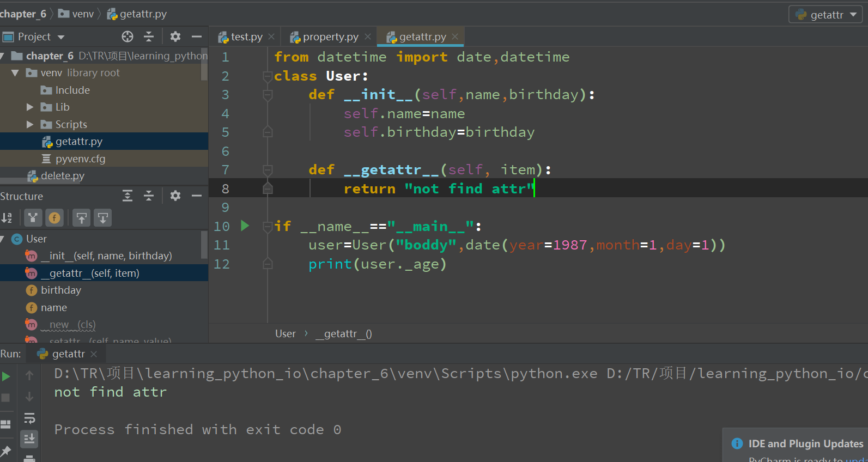This screenshot has height=462, width=868.
Task: Pin the Run tab with pin icon
Action: point(6,451)
